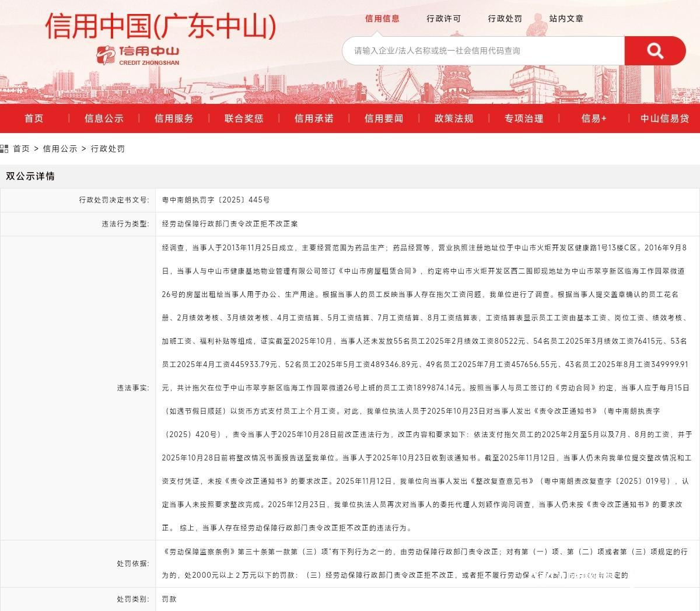
Task: Open 政策法规 navigation item
Action: point(454,118)
